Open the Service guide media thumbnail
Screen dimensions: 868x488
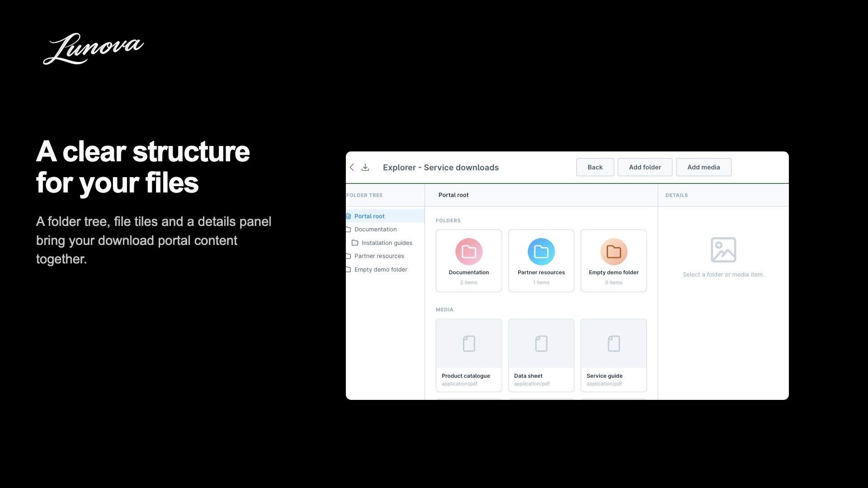(x=613, y=344)
